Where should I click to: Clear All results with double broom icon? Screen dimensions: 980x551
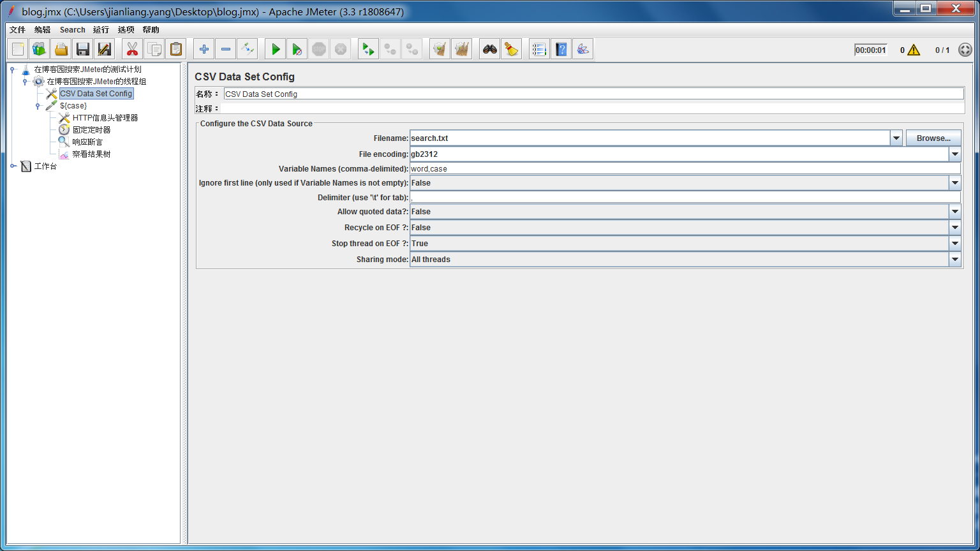coord(461,49)
